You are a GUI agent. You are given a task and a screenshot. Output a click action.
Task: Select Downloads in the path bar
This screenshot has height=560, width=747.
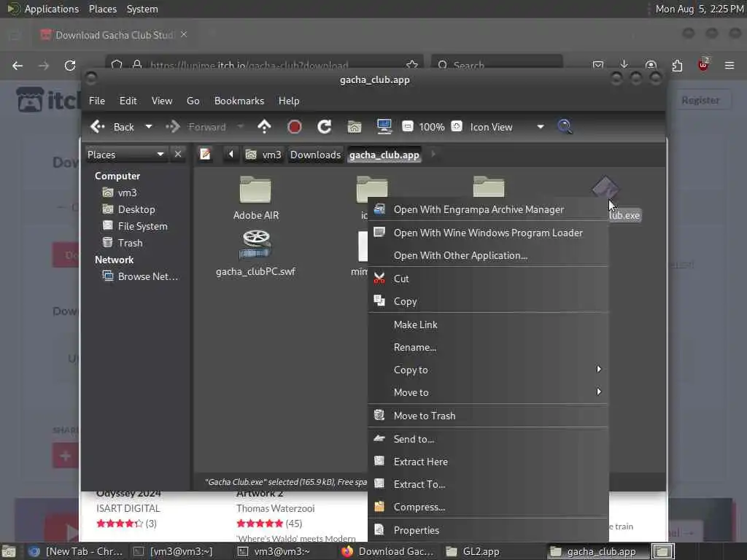tap(315, 155)
